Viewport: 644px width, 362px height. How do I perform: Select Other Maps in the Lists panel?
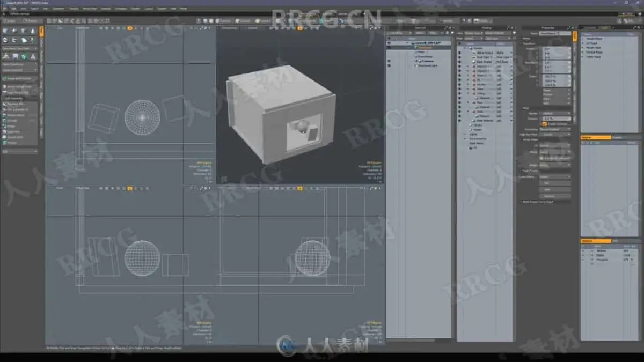pyautogui.click(x=594, y=56)
